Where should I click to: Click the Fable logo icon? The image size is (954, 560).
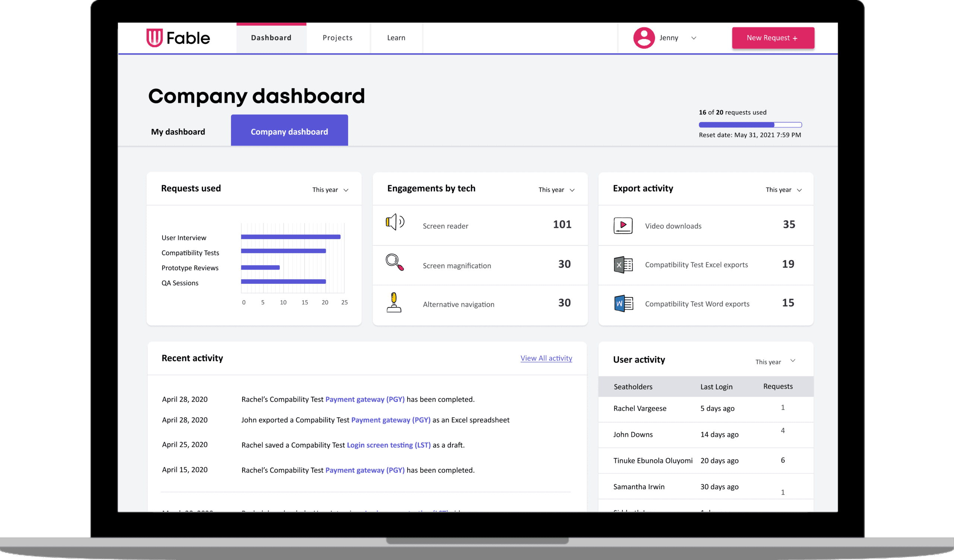coord(154,38)
